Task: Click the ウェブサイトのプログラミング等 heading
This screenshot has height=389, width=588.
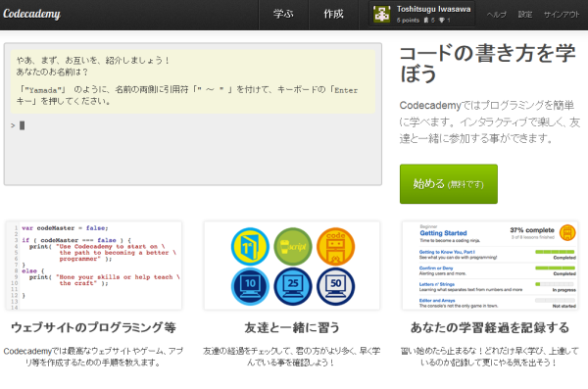Action: [x=93, y=327]
